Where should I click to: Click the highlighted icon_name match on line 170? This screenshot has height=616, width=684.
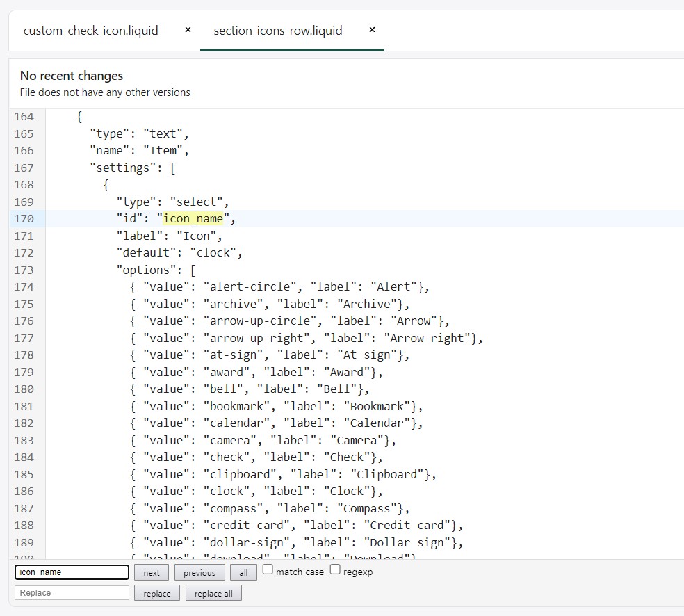[x=193, y=218]
